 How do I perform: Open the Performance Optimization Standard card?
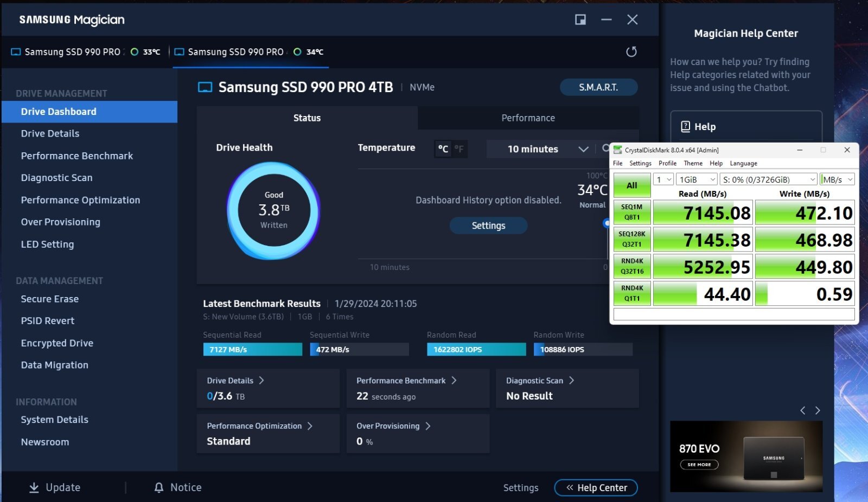click(x=268, y=433)
